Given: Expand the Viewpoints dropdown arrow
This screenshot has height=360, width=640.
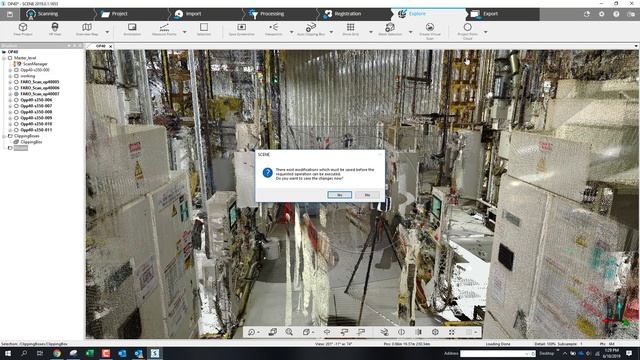Looking at the screenshot, I should [291, 32].
